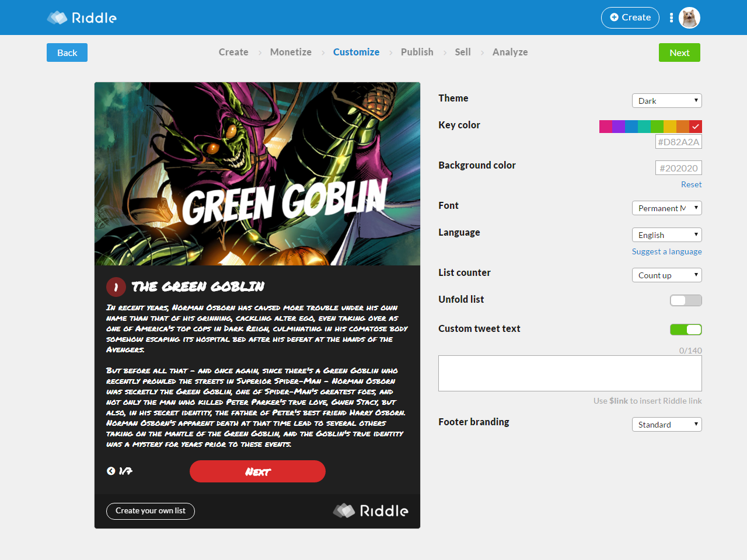This screenshot has height=560, width=747.
Task: Open the Language dropdown showing English
Action: pos(667,235)
